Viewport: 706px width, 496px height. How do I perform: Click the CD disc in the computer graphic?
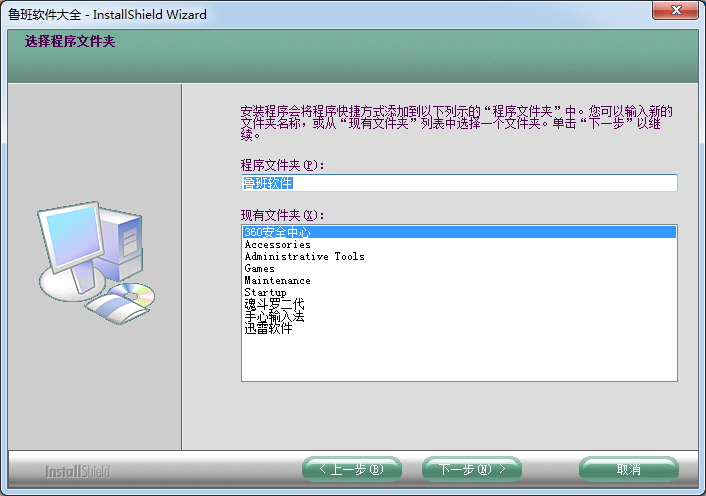coord(133,295)
